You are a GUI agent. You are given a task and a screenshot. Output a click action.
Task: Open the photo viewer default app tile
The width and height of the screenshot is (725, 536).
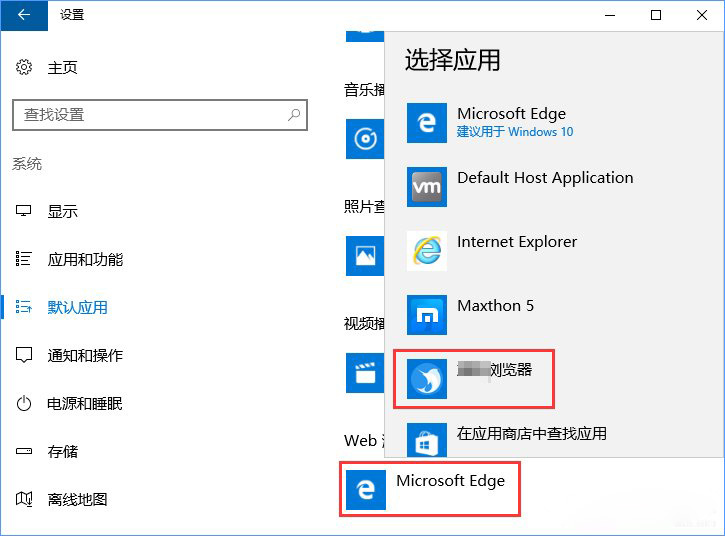pos(364,255)
